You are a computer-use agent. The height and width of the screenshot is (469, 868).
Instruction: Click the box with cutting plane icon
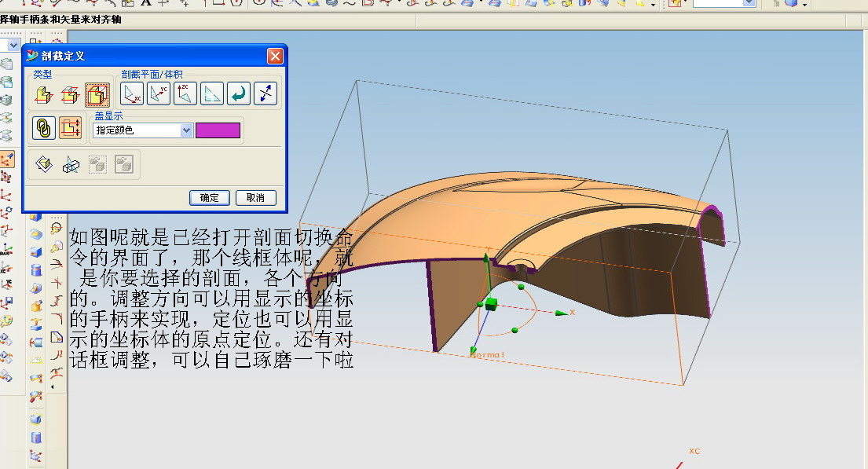point(70,164)
